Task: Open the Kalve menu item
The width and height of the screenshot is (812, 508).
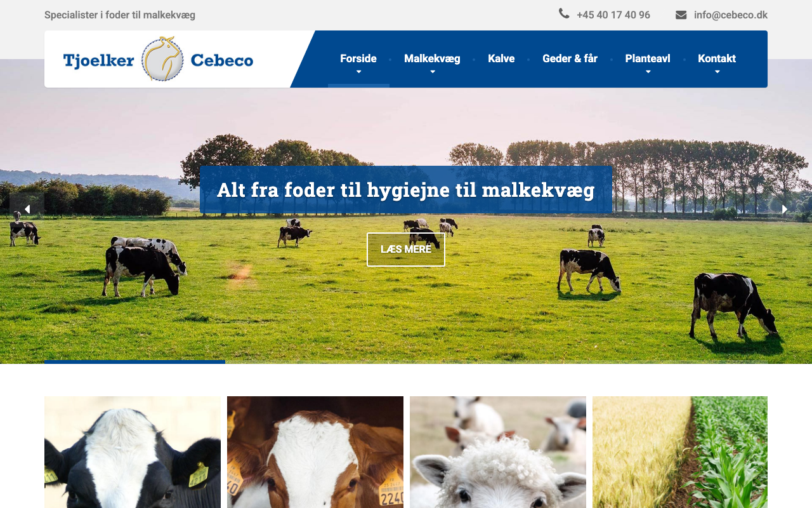Action: click(501, 59)
